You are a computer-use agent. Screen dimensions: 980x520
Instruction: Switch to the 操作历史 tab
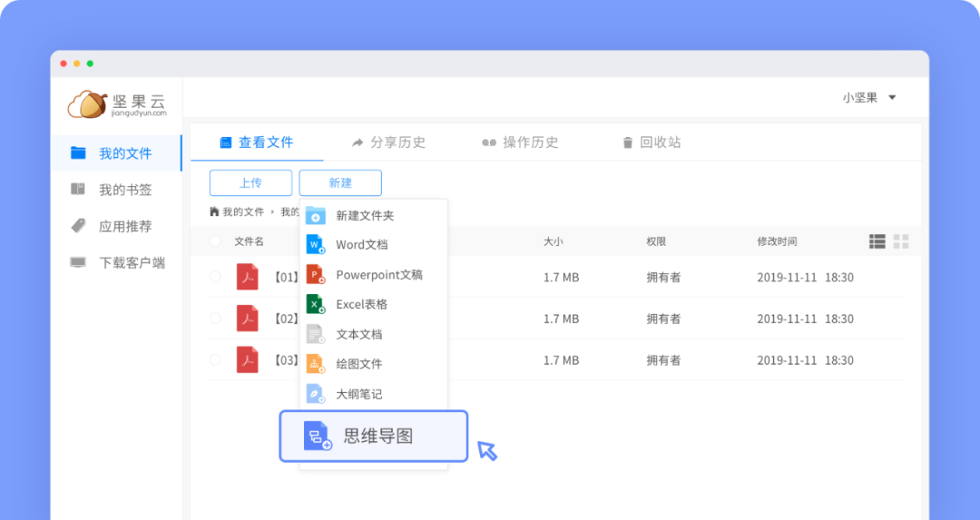pos(520,142)
